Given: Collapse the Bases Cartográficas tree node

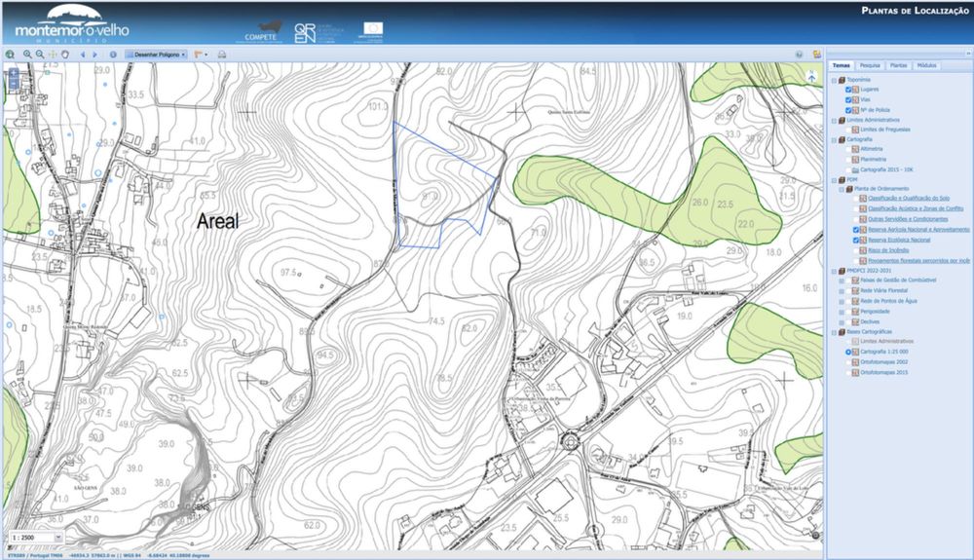Looking at the screenshot, I should coord(834,333).
